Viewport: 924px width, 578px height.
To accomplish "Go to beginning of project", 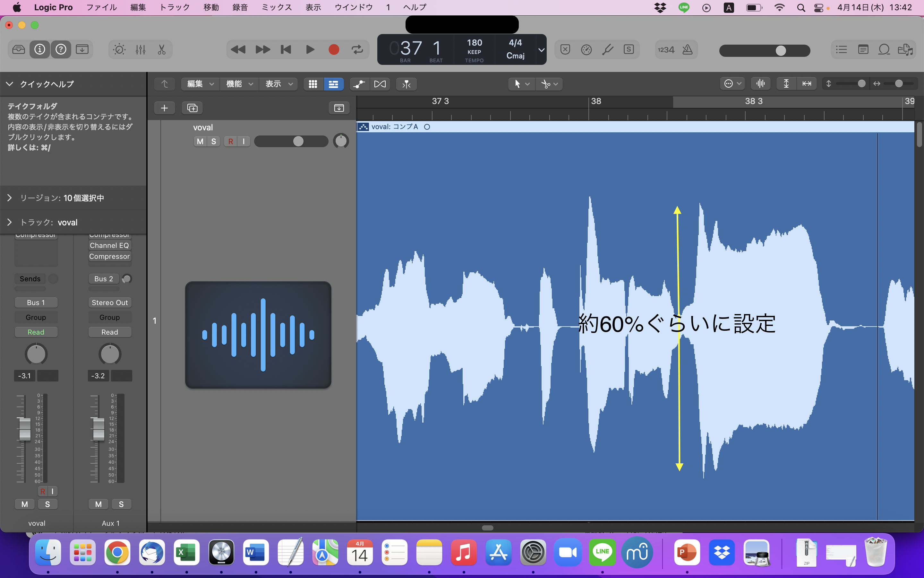I will pyautogui.click(x=286, y=50).
